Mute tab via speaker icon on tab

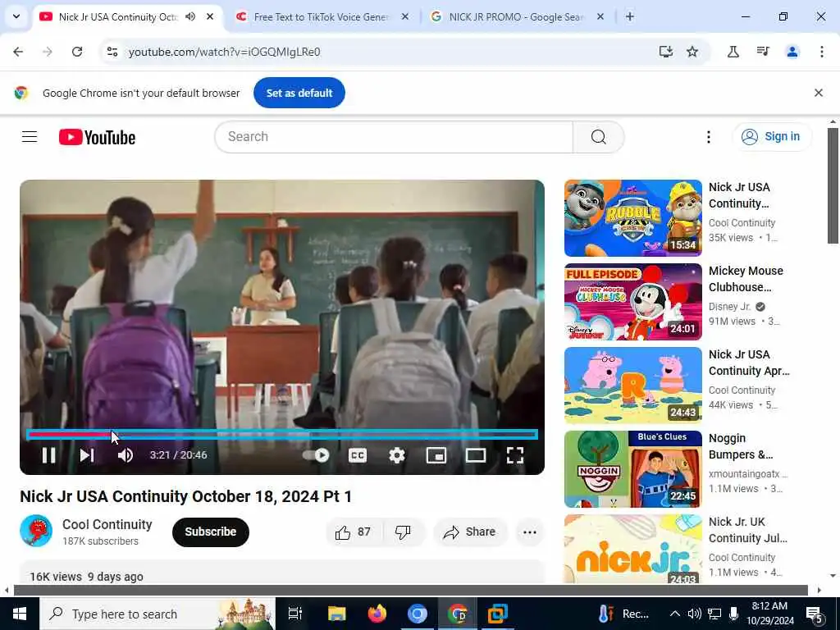tap(190, 16)
